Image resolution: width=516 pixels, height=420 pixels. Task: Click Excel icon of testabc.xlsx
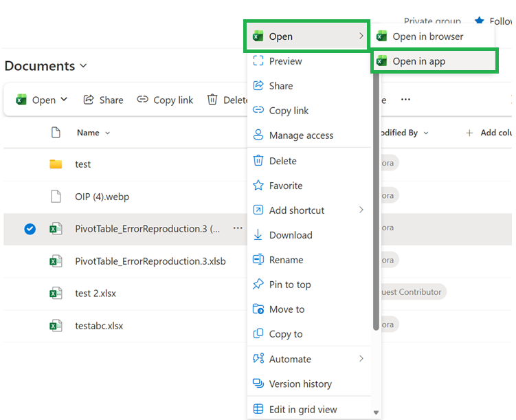click(x=56, y=325)
